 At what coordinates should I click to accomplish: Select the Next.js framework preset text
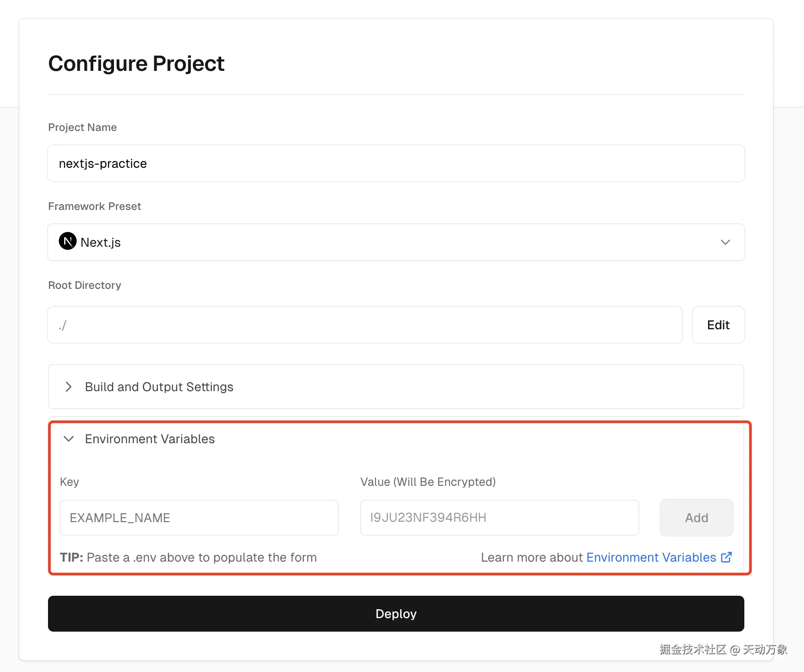click(x=100, y=243)
